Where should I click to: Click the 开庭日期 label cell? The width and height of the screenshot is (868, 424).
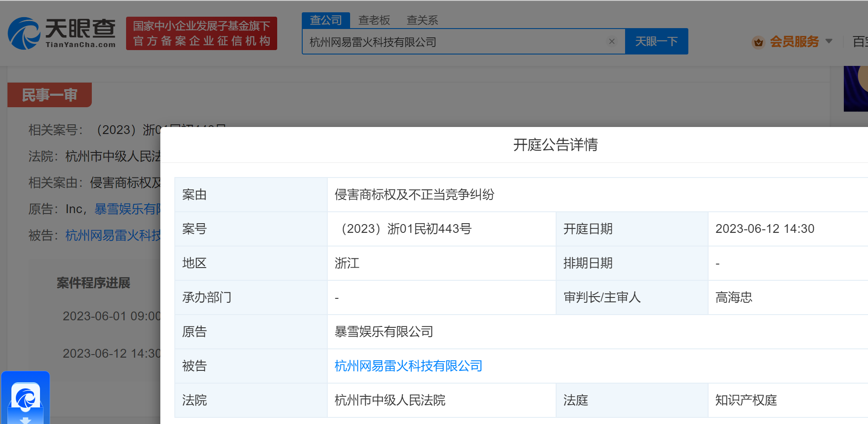pyautogui.click(x=632, y=229)
